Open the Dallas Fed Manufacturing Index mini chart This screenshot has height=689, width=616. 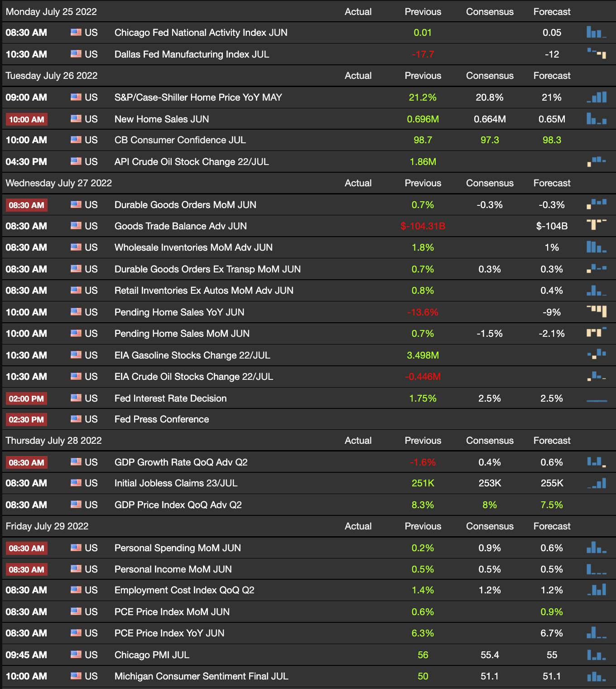click(x=597, y=53)
